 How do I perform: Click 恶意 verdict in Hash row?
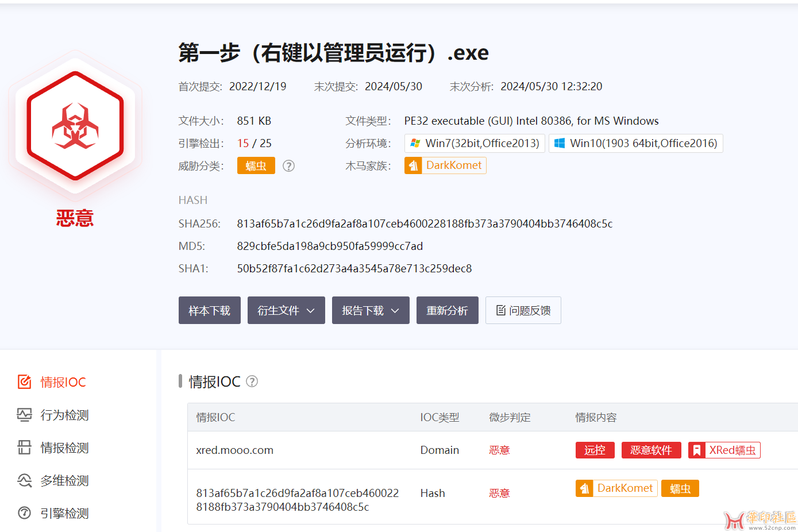[499, 493]
